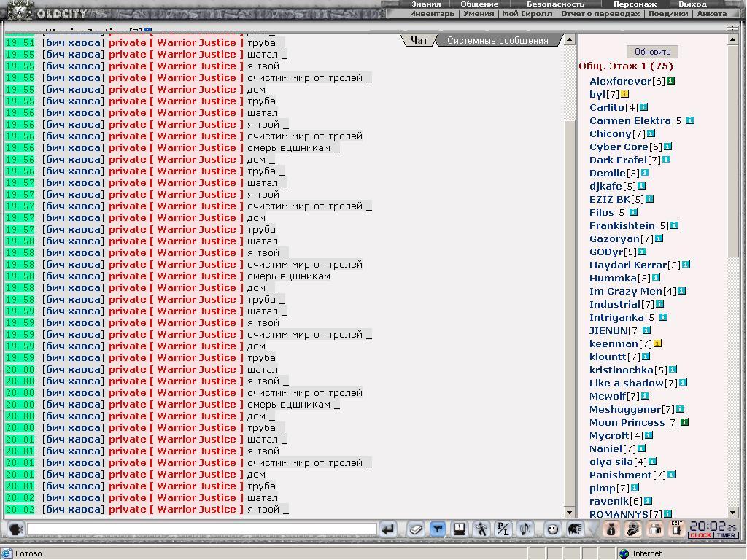Screen dimensions: 747x560
Task: Select player name djkafe
Action: 605,186
